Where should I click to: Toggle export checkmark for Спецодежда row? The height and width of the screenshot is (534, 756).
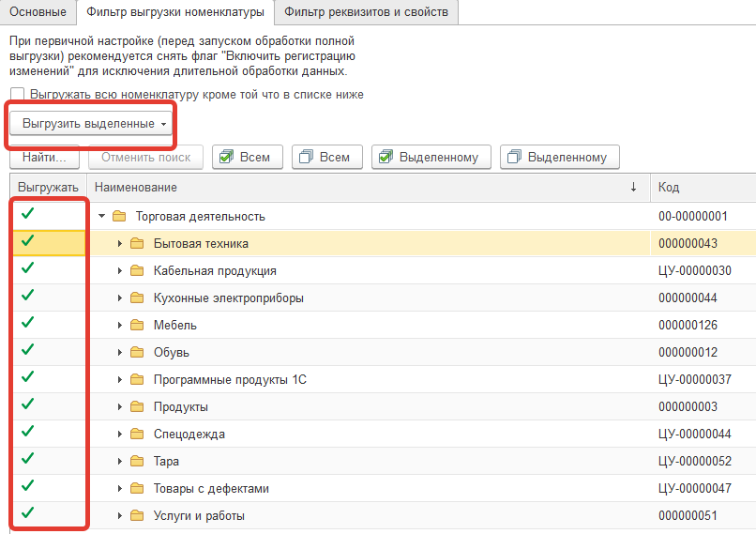(x=27, y=434)
